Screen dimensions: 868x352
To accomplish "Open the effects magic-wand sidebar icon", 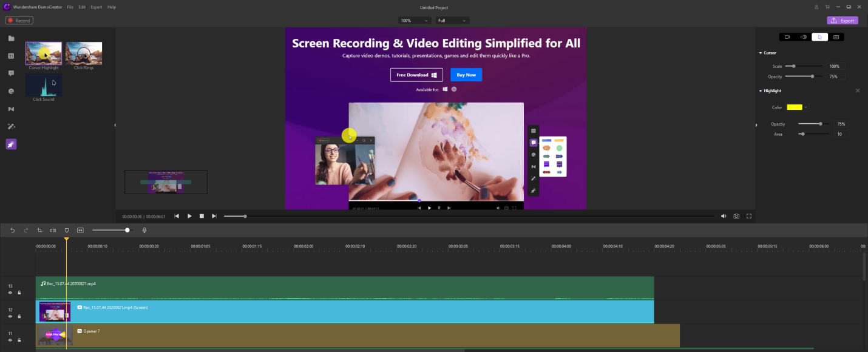I will click(11, 127).
